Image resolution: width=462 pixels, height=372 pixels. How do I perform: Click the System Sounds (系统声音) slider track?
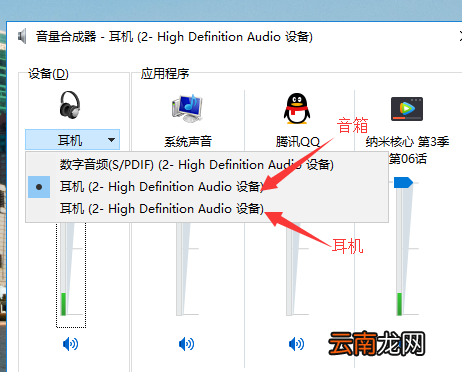(180, 269)
